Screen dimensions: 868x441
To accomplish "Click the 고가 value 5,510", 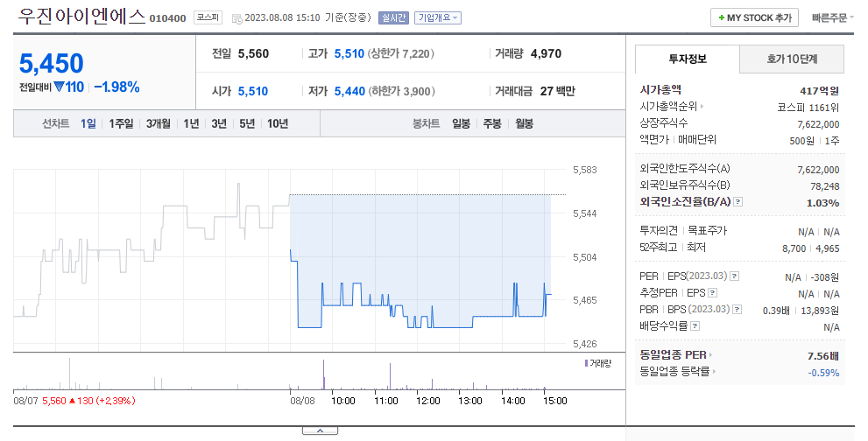I will click(349, 53).
